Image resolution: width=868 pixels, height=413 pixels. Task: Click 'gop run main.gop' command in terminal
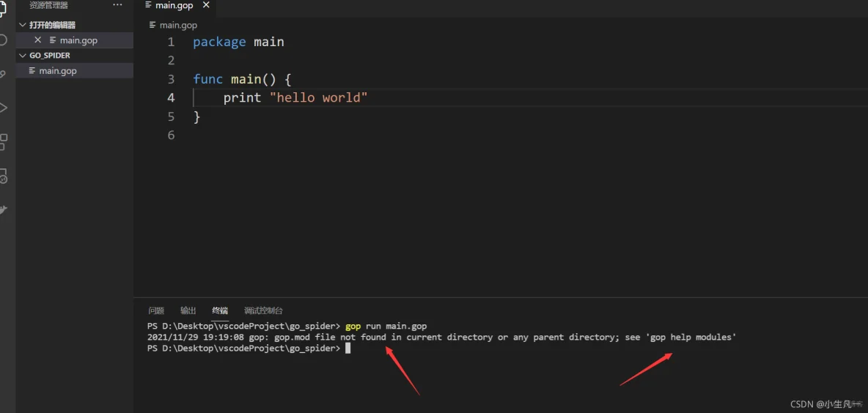[386, 326]
